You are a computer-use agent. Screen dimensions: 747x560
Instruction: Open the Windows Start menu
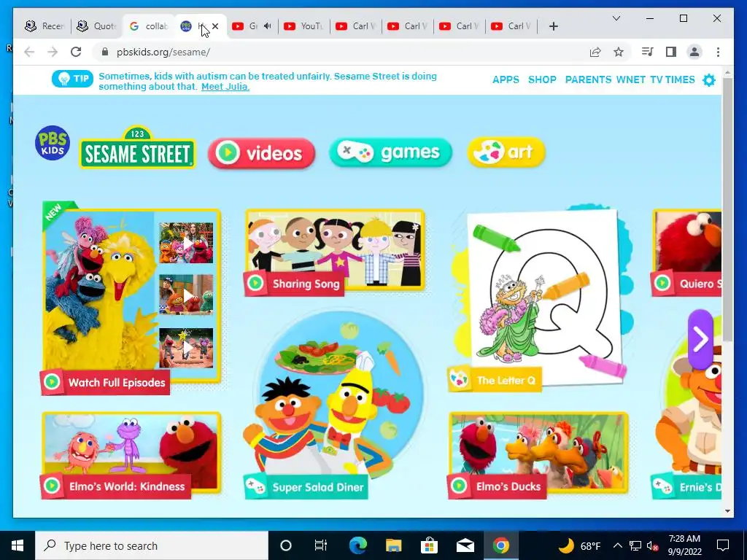pos(18,545)
